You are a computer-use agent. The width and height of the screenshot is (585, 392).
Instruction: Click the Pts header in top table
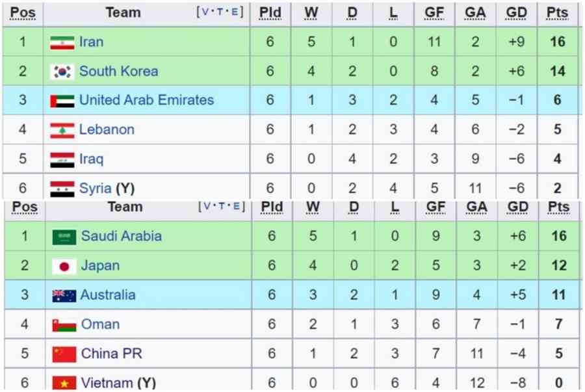click(x=557, y=13)
